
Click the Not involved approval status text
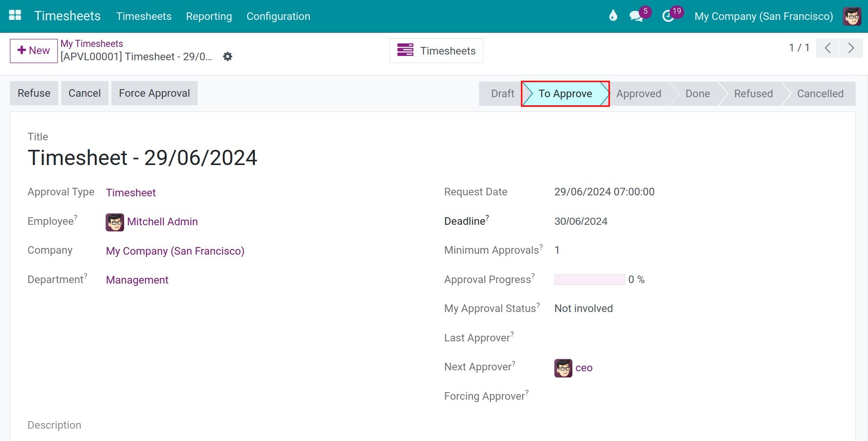(x=583, y=309)
